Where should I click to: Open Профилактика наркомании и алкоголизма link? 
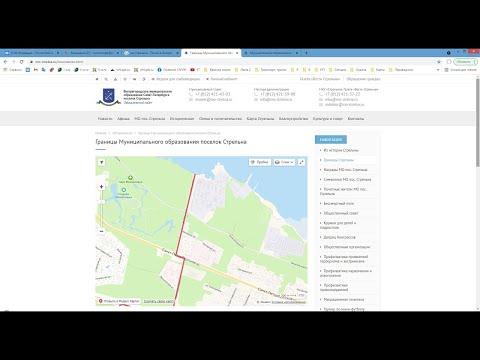point(346,273)
